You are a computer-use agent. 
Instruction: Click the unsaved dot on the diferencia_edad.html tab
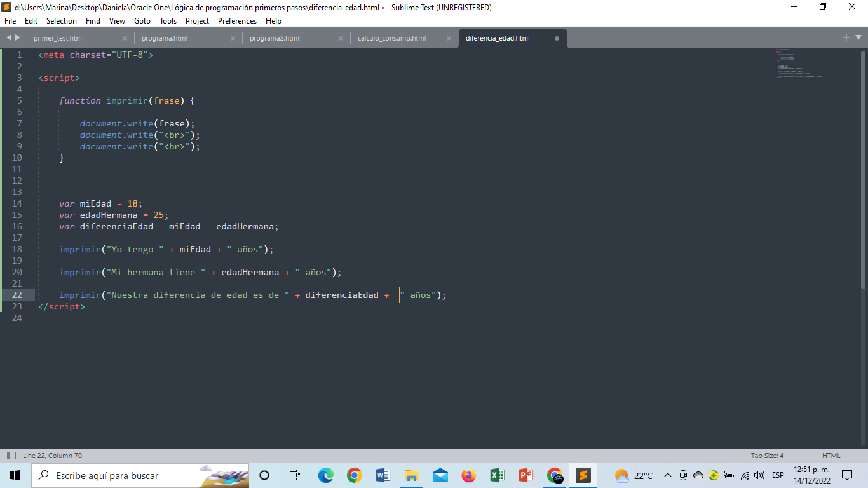(557, 38)
